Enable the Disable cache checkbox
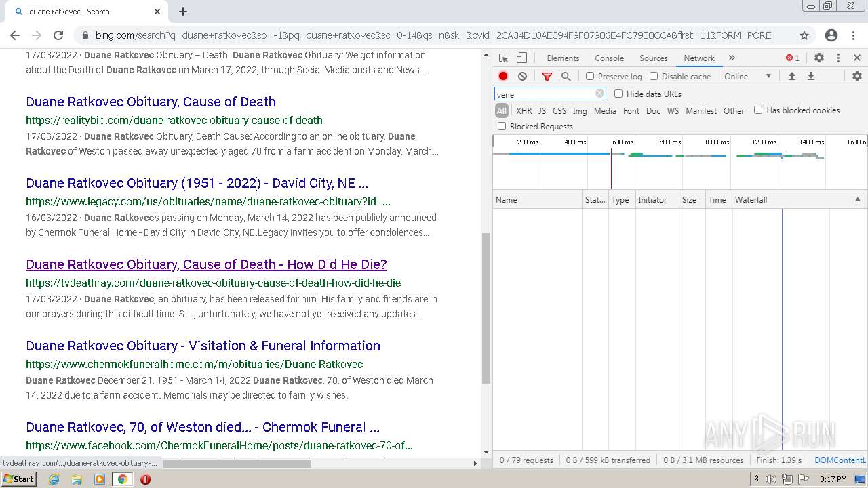Image resolution: width=868 pixels, height=488 pixels. tap(654, 77)
